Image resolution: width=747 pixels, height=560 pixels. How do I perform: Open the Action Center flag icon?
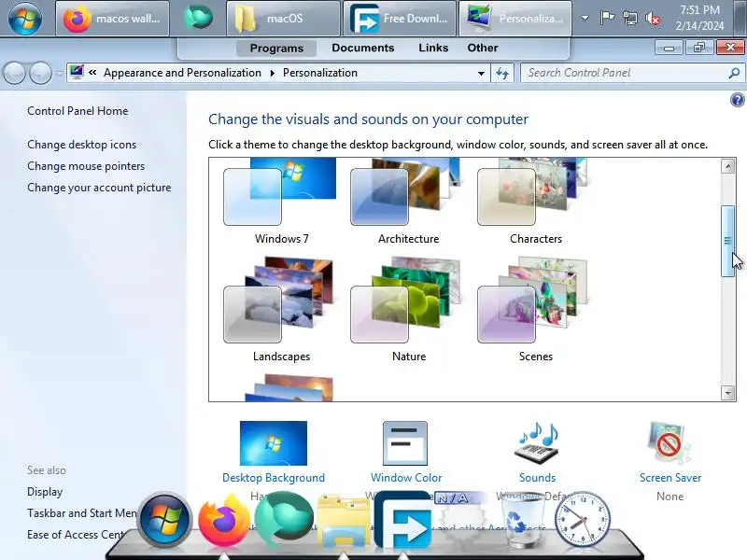[x=606, y=18]
